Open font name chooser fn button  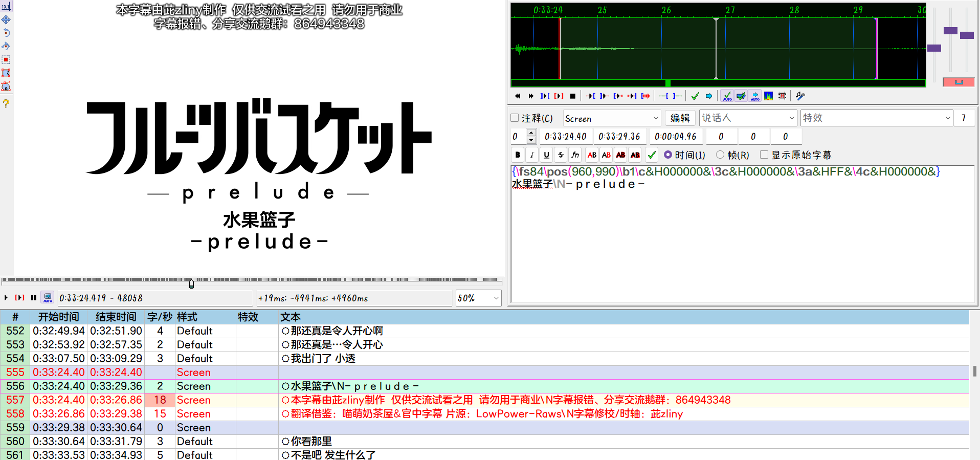point(575,155)
